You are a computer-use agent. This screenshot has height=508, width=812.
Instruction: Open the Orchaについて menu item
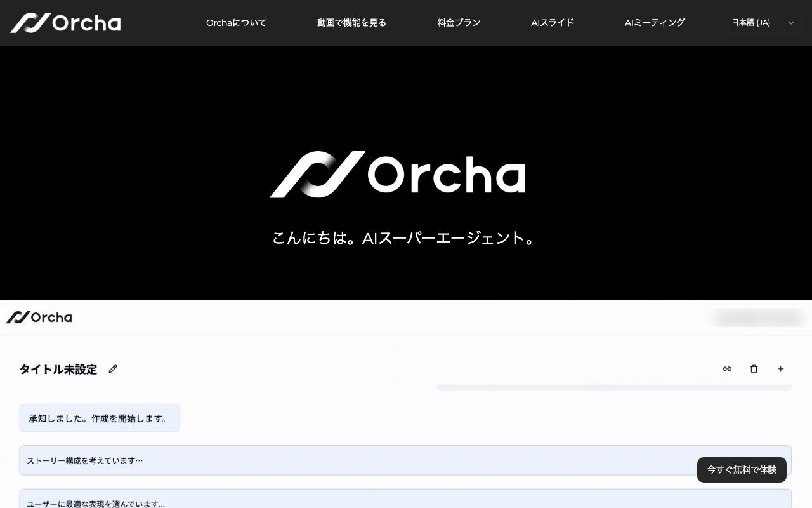(x=236, y=23)
